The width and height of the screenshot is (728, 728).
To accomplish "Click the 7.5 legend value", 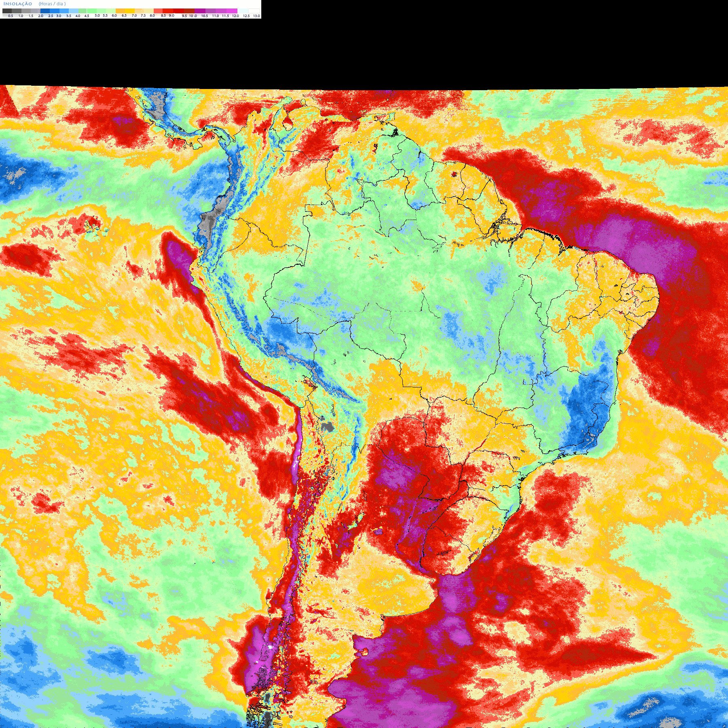I will (143, 15).
